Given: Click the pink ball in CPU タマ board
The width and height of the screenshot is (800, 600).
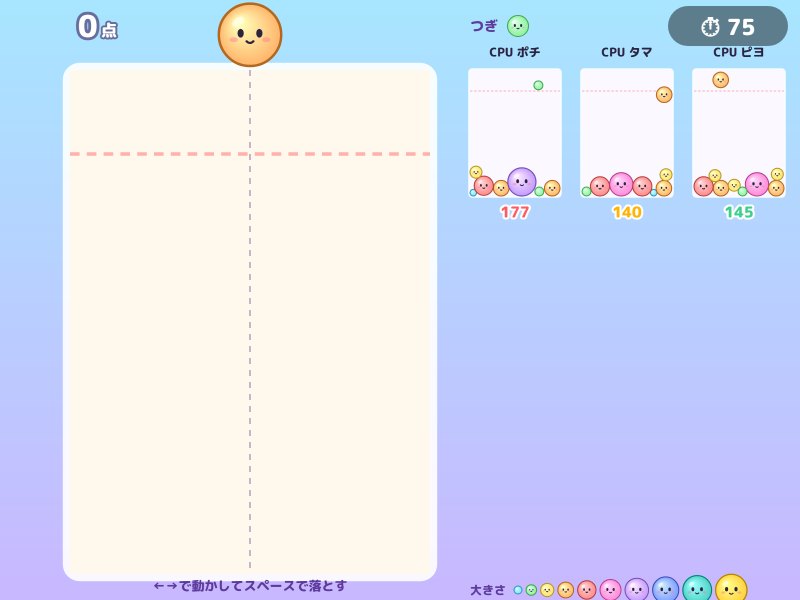Looking at the screenshot, I should (621, 184).
